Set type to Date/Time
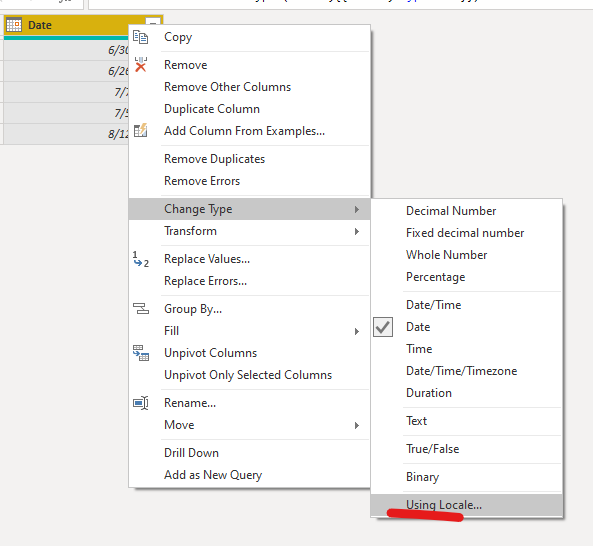 [x=466, y=305]
